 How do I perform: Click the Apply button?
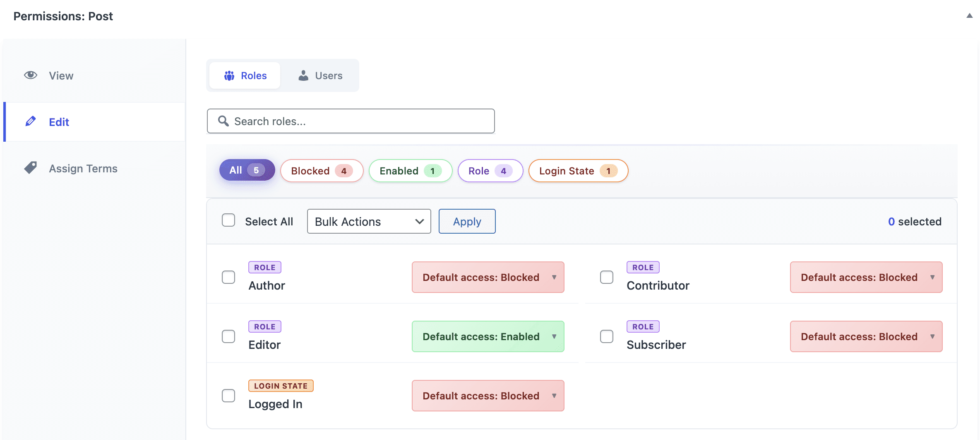(x=467, y=221)
